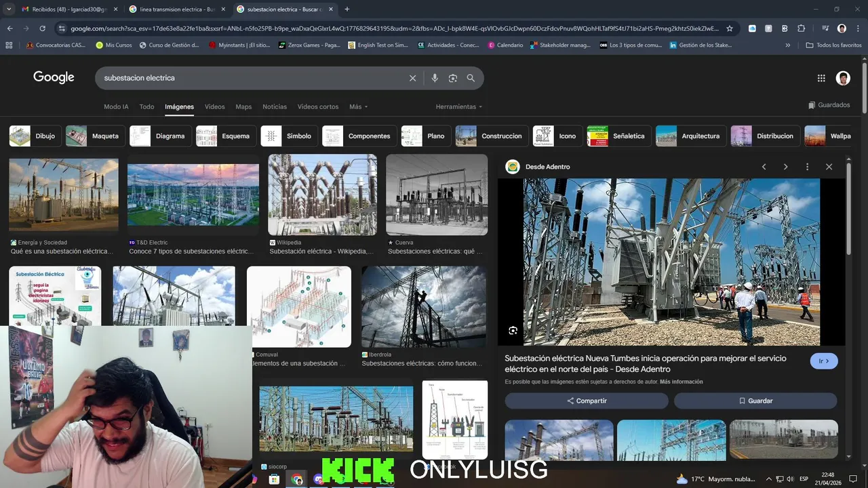The width and height of the screenshot is (868, 488).
Task: Open the Calendario bookmark
Action: [505, 45]
